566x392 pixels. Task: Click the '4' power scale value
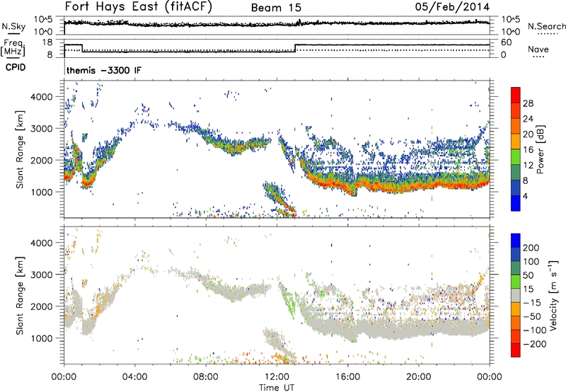click(x=525, y=196)
